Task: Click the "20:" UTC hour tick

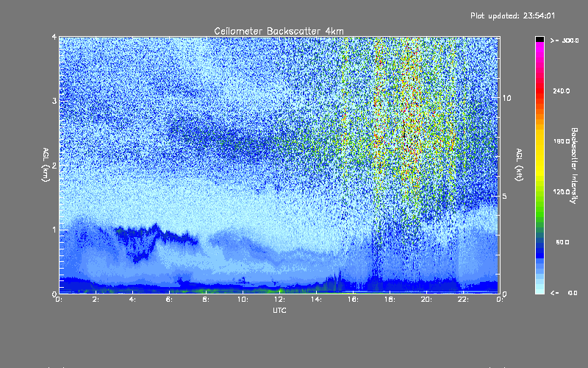Action: pyautogui.click(x=427, y=300)
